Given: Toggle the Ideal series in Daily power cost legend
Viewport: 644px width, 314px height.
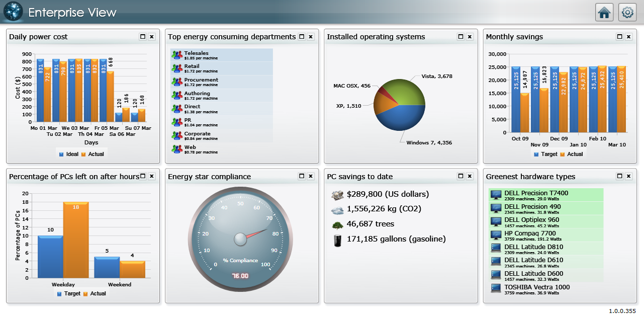Looking at the screenshot, I should pos(68,154).
